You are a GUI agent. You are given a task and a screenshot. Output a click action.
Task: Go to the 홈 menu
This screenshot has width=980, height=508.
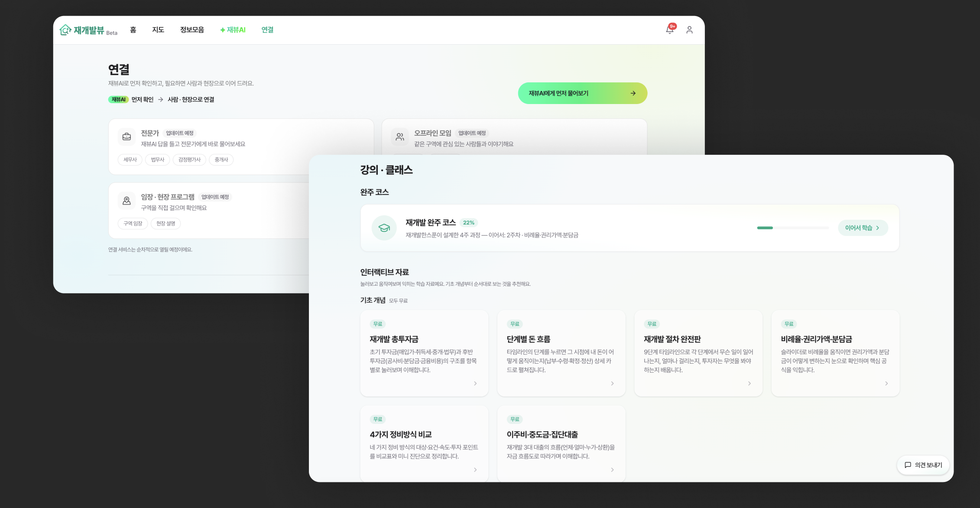(x=133, y=29)
